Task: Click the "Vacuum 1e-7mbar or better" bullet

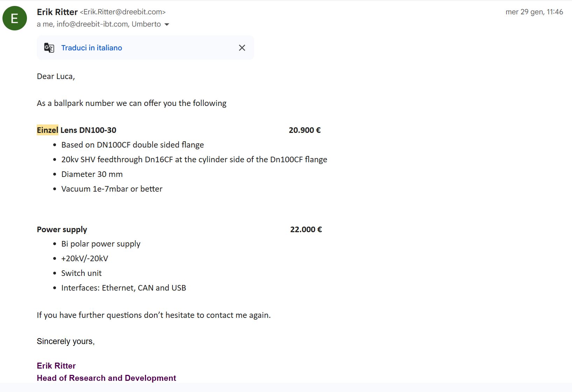Action: point(112,189)
